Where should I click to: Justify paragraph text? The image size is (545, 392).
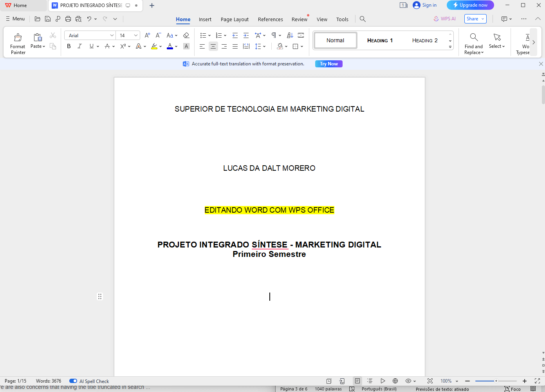pos(235,46)
